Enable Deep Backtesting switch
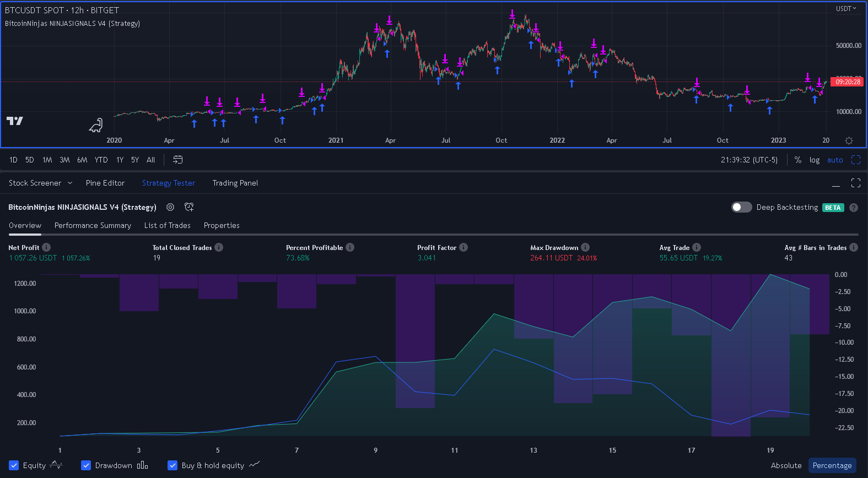Viewport: 868px width, 478px height. click(741, 207)
